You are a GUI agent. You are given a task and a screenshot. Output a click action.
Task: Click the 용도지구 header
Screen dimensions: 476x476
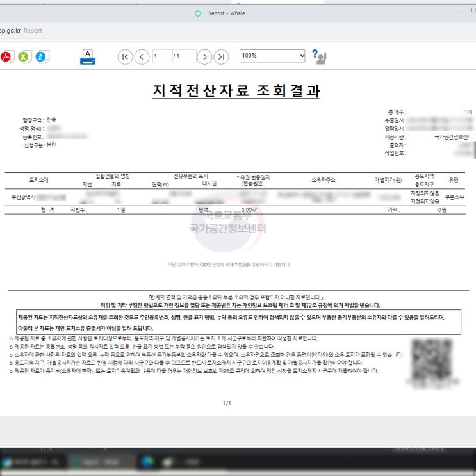424,185
